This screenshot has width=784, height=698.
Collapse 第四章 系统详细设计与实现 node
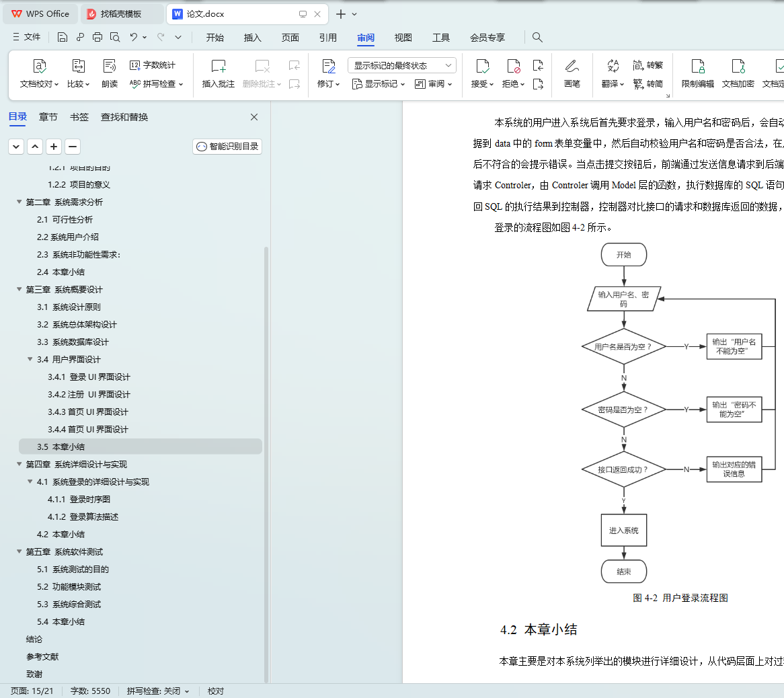[x=19, y=465]
